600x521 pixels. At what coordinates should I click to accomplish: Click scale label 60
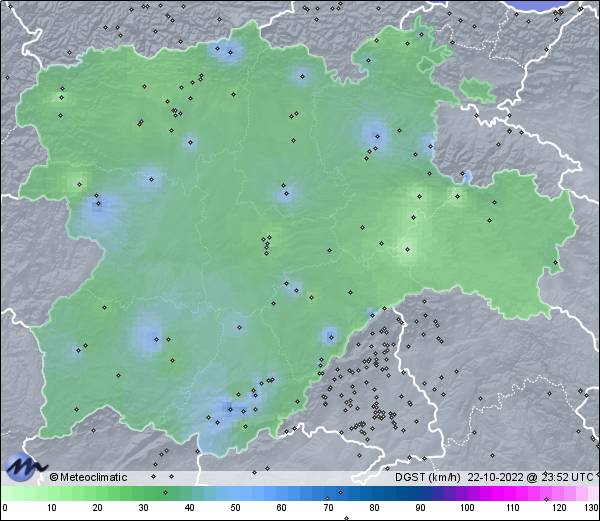[x=282, y=508]
